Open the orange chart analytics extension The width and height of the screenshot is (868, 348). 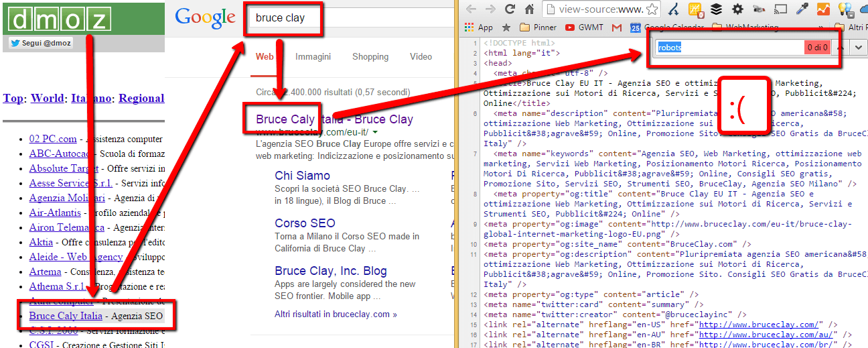[823, 9]
